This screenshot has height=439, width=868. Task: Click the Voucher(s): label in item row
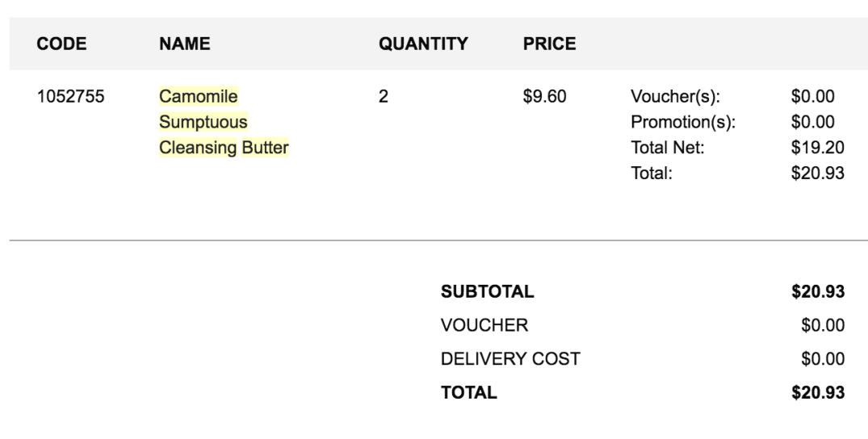[674, 98]
